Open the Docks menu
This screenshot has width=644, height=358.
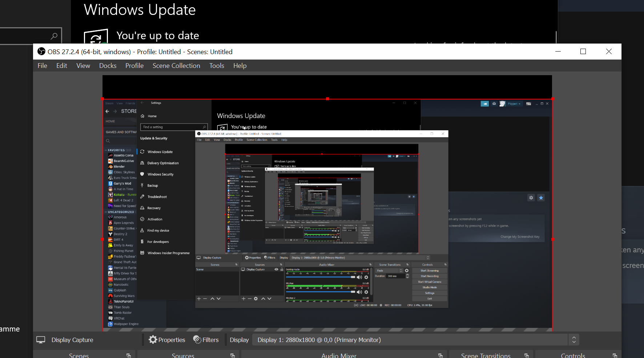pos(108,66)
